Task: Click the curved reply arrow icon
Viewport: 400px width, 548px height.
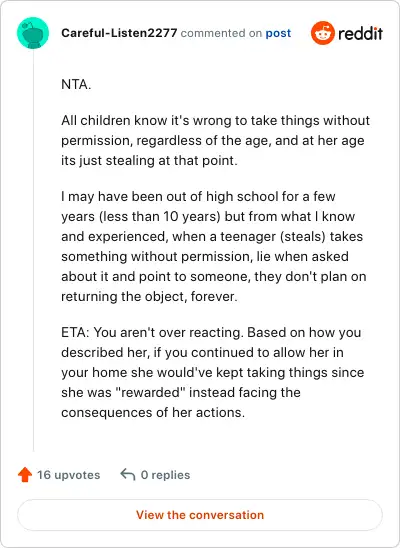Action: pos(128,475)
